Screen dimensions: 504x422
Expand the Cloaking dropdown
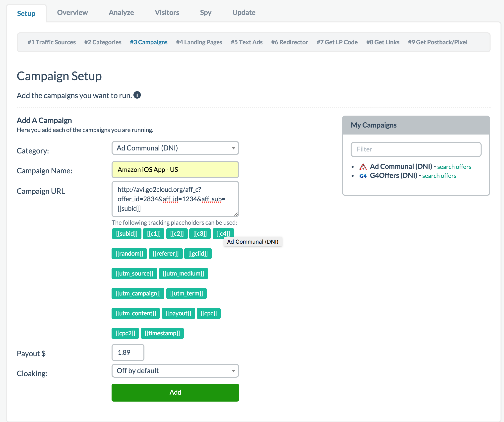tap(175, 371)
